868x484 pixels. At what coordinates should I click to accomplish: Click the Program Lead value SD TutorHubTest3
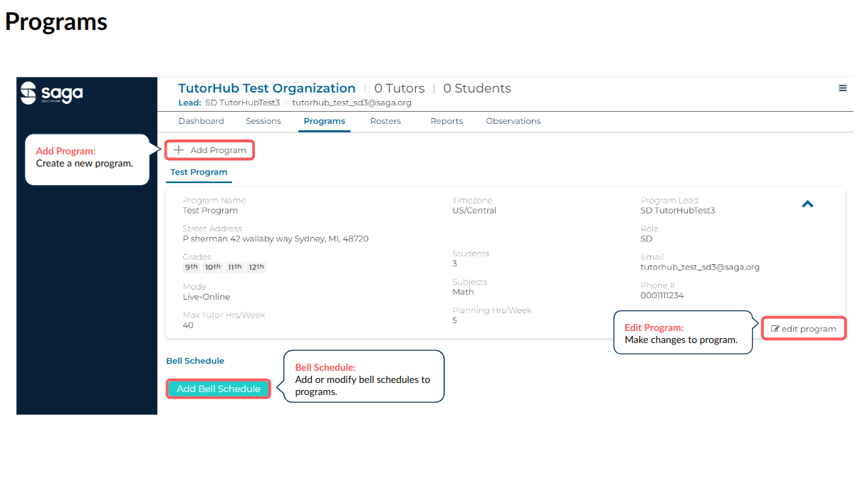pos(678,211)
